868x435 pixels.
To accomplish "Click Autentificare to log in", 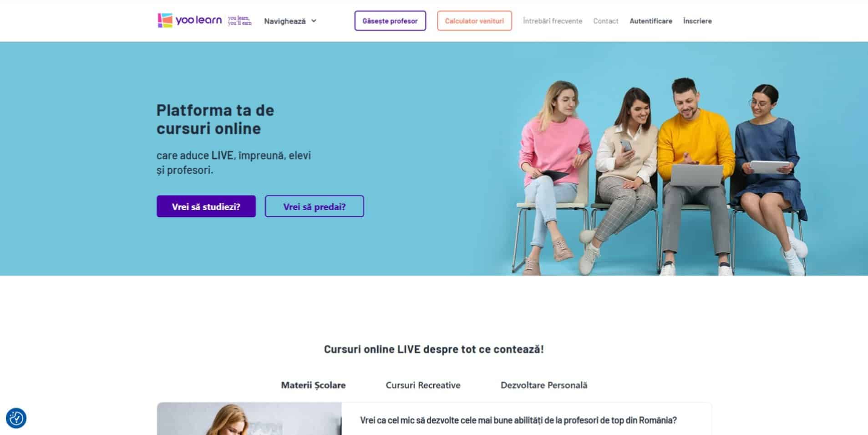I will 650,21.
